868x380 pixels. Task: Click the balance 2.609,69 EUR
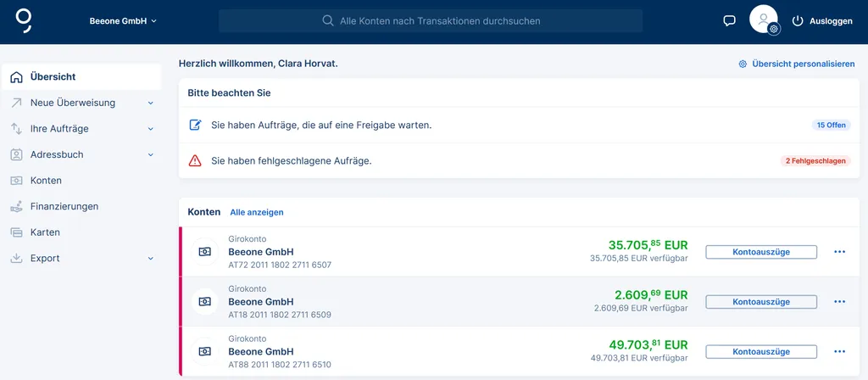point(651,294)
